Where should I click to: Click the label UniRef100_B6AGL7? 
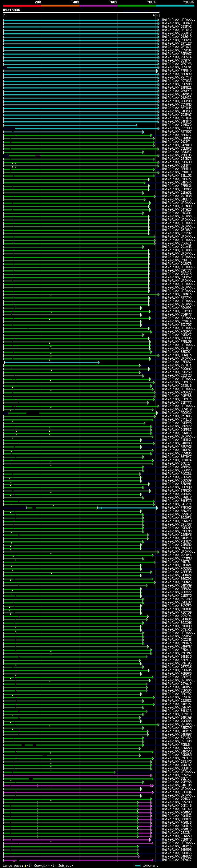pyautogui.click(x=177, y=135)
